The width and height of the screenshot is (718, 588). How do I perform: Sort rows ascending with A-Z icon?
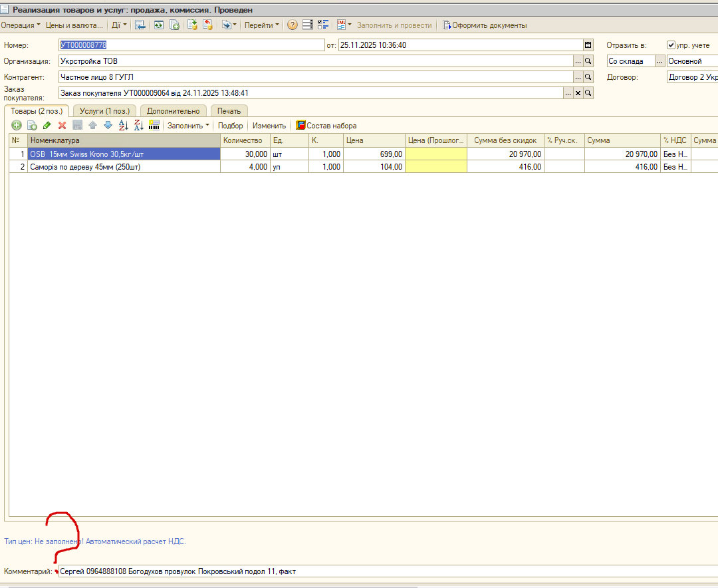123,126
